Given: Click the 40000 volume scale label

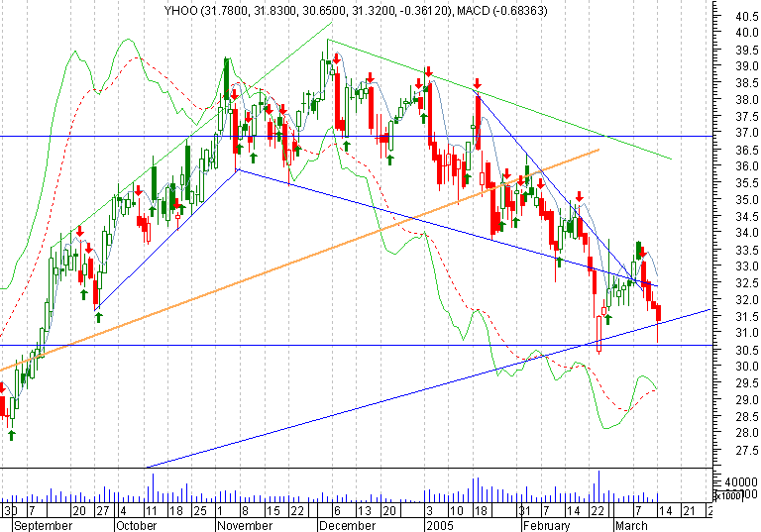Looking at the screenshot, I should coord(741,482).
